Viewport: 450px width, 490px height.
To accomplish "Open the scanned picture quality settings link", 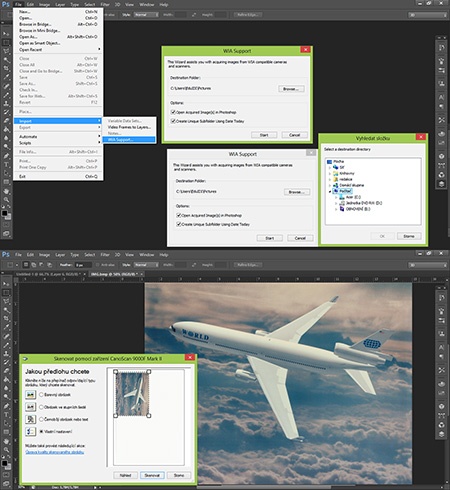I will (55, 452).
